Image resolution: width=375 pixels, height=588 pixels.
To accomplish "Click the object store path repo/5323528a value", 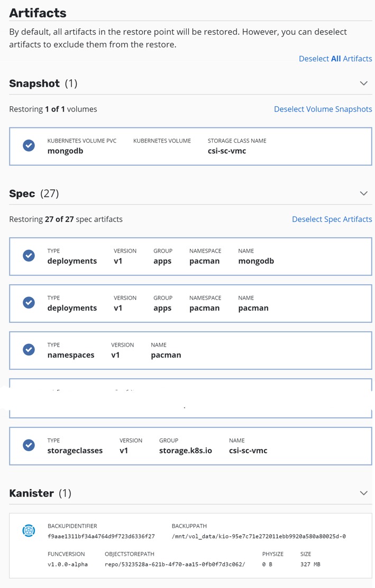I will (175, 564).
